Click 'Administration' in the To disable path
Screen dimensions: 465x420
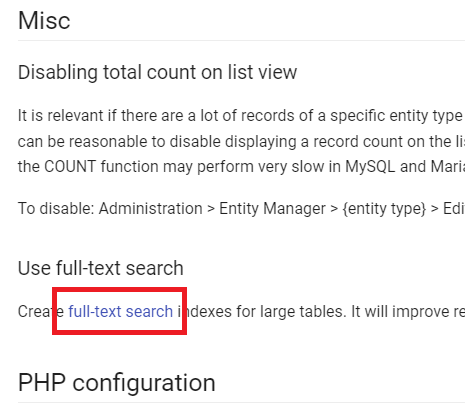[151, 209]
